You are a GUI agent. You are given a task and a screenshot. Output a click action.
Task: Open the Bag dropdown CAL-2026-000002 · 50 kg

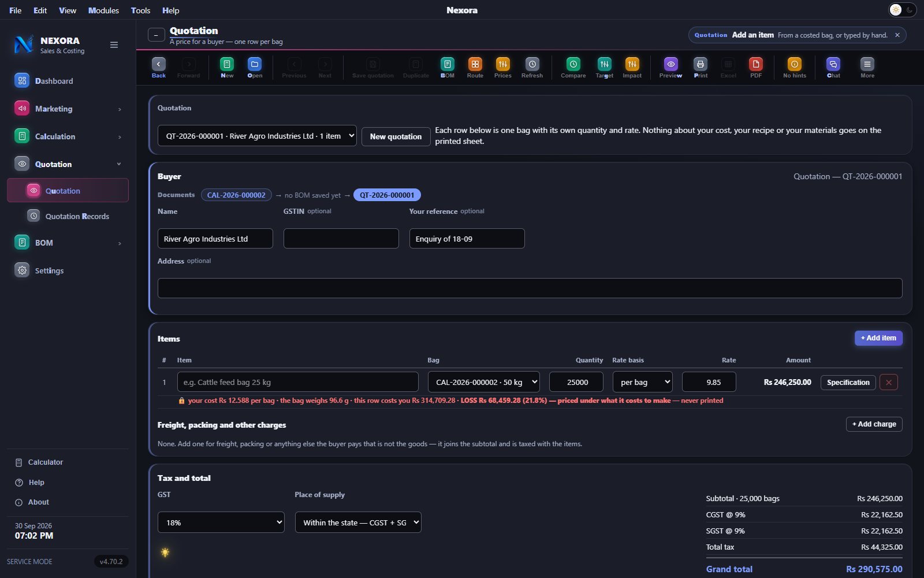pyautogui.click(x=484, y=382)
